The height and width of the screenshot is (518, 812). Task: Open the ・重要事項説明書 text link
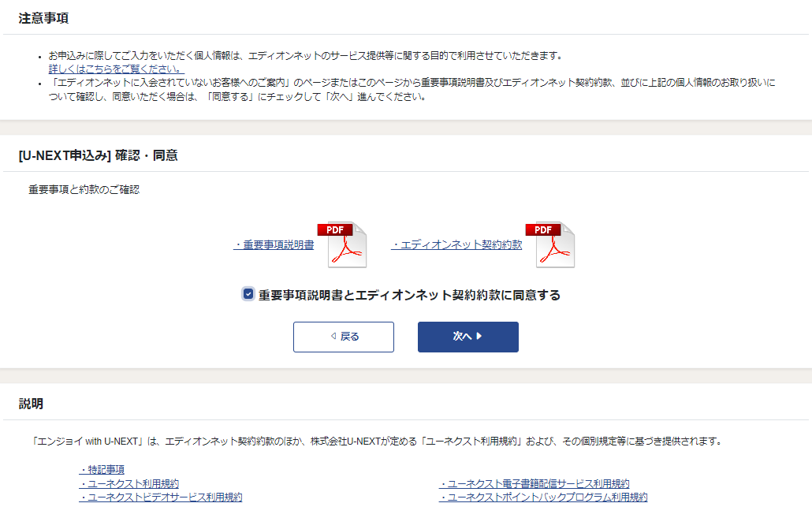click(x=274, y=245)
